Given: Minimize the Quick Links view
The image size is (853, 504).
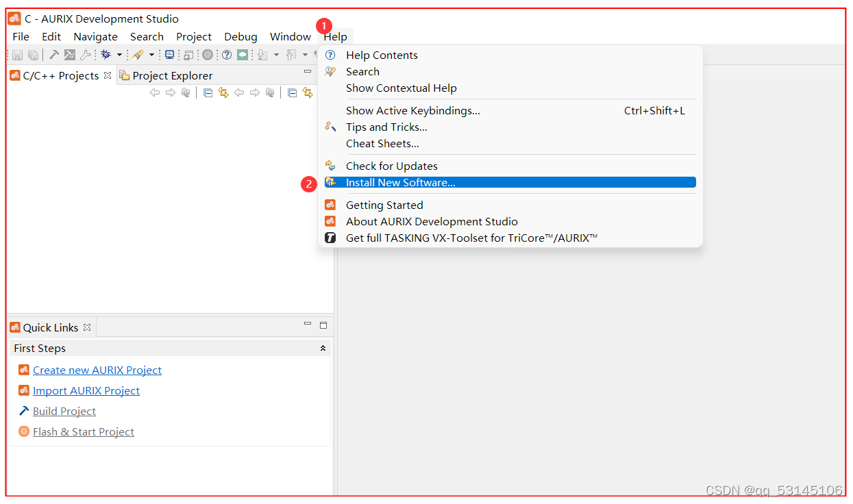Looking at the screenshot, I should click(x=308, y=325).
